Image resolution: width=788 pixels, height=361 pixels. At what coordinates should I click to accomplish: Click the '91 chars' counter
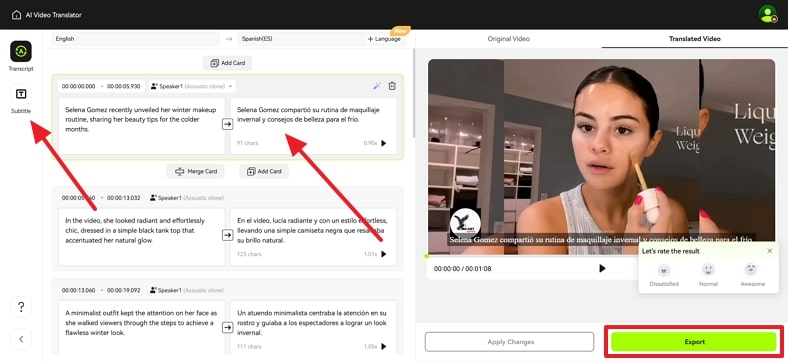tap(247, 143)
